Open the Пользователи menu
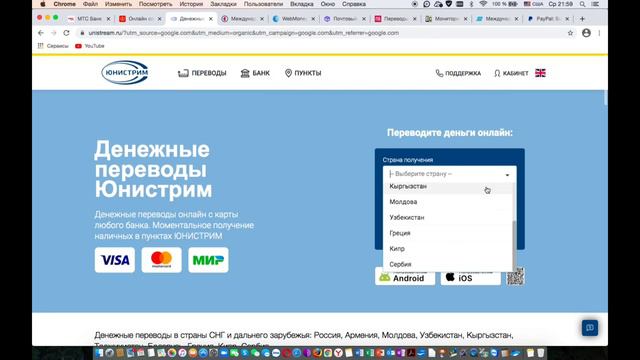The height and width of the screenshot is (360, 640). (x=263, y=4)
